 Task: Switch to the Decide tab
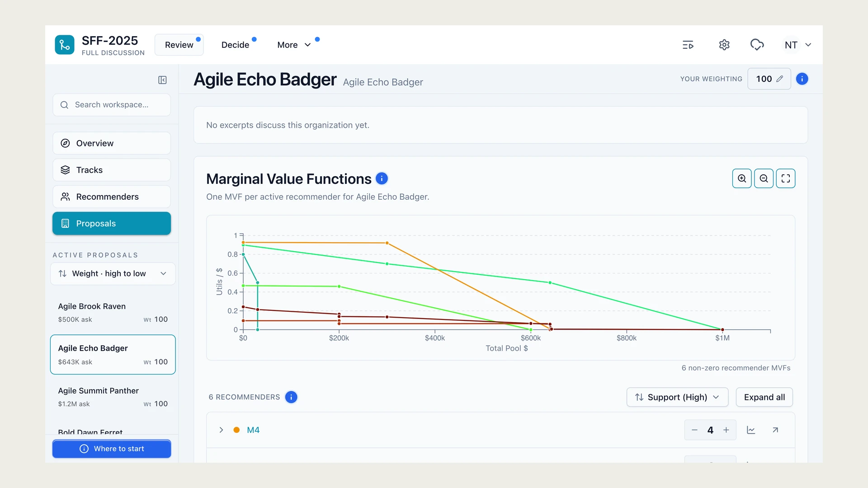[236, 45]
